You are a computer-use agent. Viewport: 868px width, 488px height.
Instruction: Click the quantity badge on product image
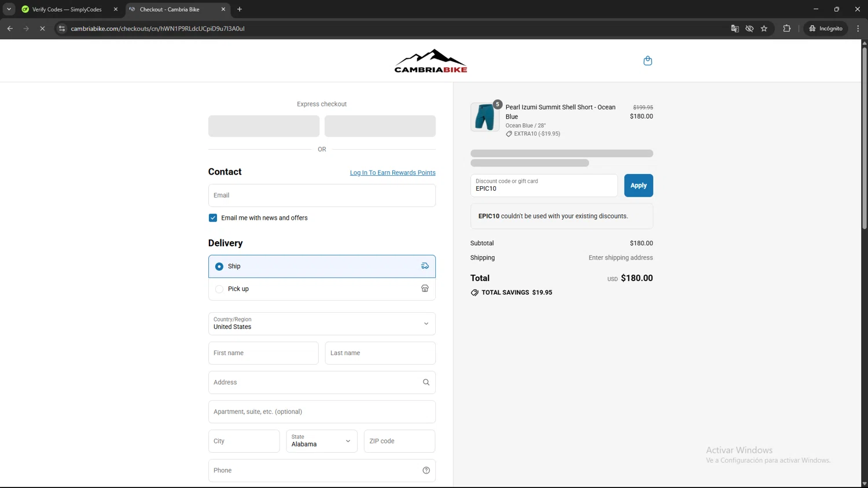point(497,104)
